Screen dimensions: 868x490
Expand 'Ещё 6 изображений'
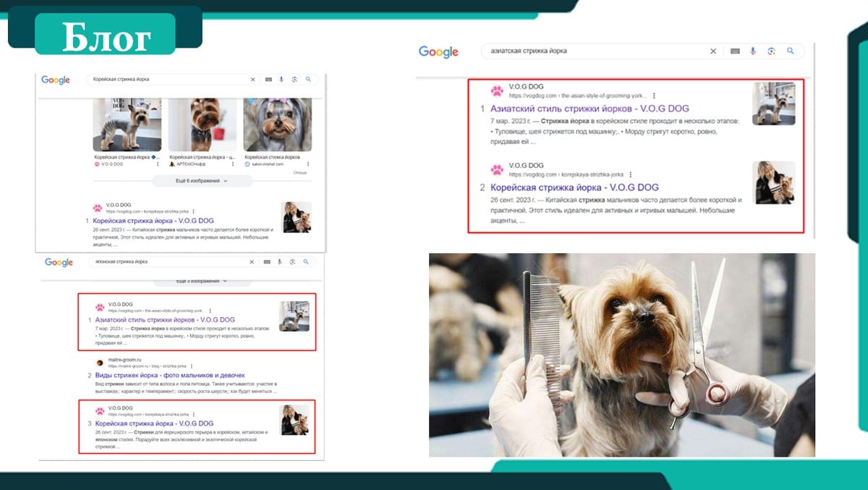click(x=203, y=181)
